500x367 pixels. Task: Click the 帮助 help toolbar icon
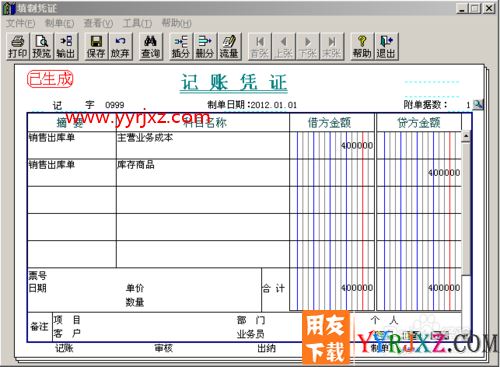pos(362,46)
